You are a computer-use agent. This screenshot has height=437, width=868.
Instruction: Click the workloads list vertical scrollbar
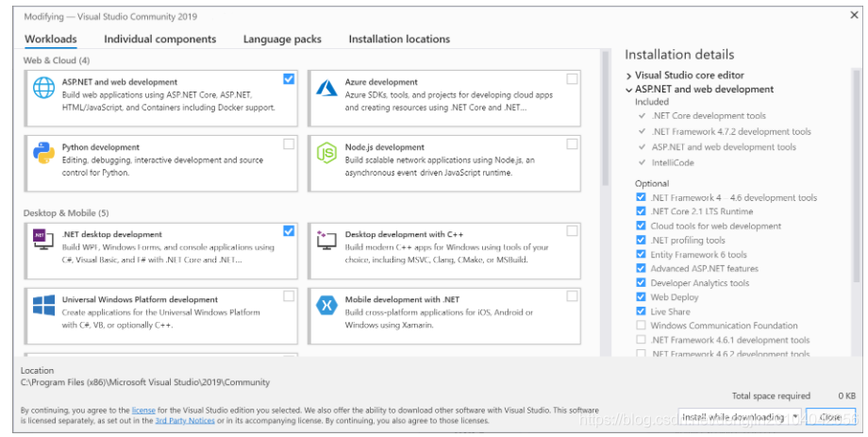pyautogui.click(x=605, y=119)
